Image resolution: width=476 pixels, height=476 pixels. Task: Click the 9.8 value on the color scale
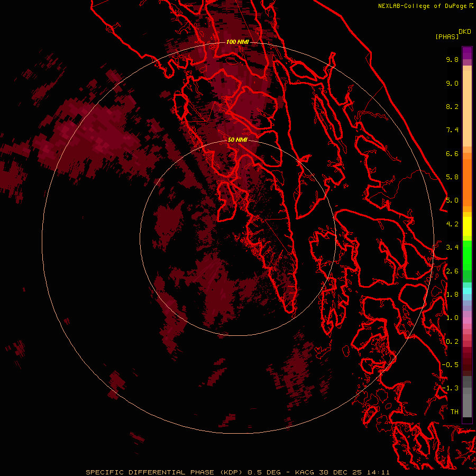tap(452, 59)
